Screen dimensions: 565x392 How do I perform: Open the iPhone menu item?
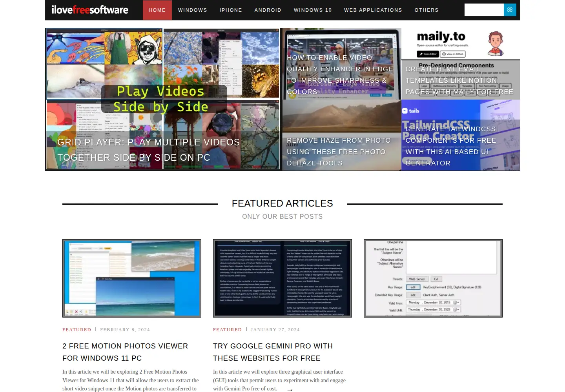coord(231,10)
